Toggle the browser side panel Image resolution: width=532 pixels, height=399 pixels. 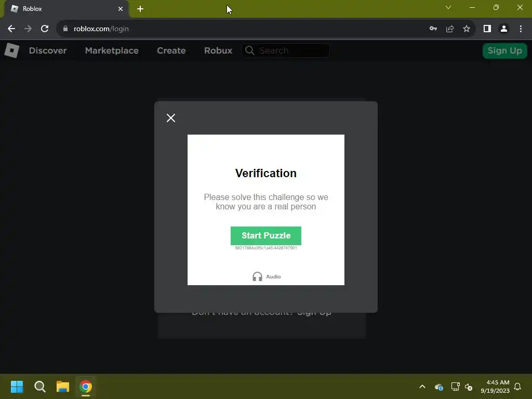[x=487, y=29]
